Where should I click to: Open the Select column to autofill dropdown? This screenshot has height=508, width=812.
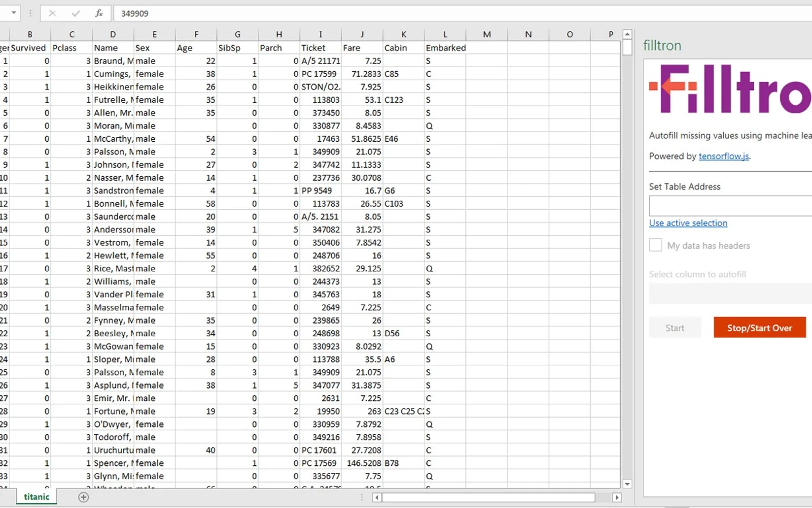coord(730,294)
